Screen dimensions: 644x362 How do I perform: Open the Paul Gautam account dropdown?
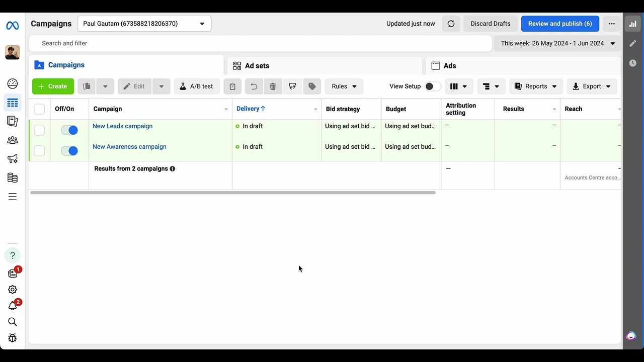[144, 24]
